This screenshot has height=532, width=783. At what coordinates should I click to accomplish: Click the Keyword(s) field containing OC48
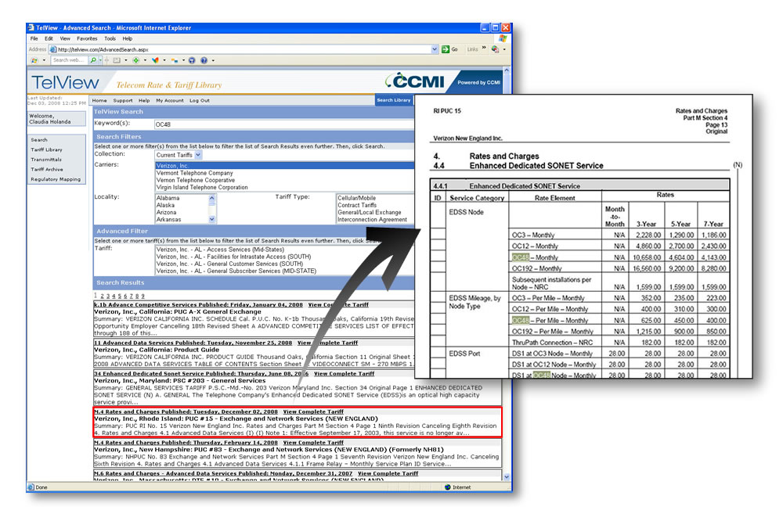click(x=284, y=124)
